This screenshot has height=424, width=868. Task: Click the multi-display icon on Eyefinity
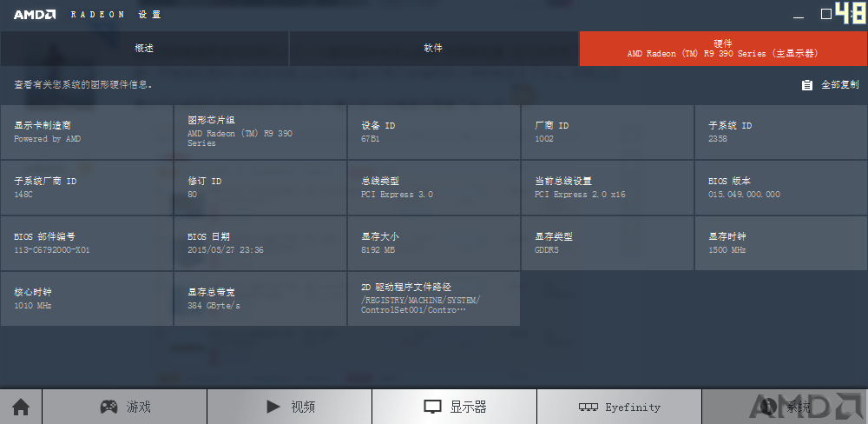coord(589,407)
